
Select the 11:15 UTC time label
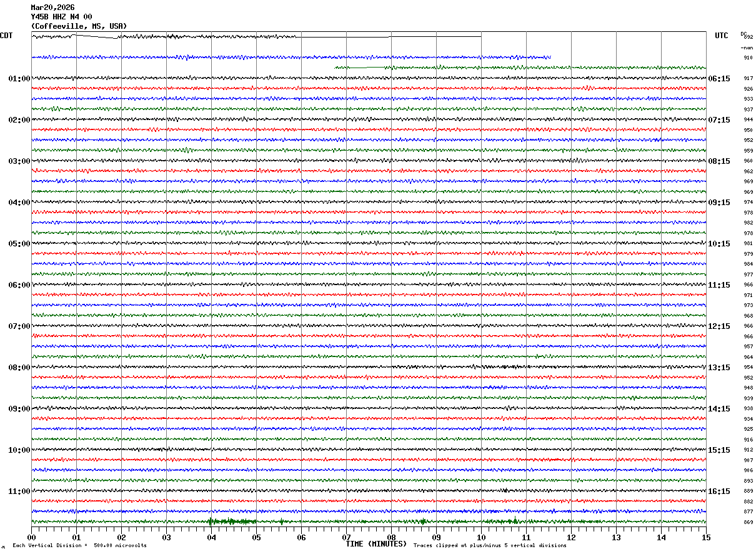[x=719, y=285]
